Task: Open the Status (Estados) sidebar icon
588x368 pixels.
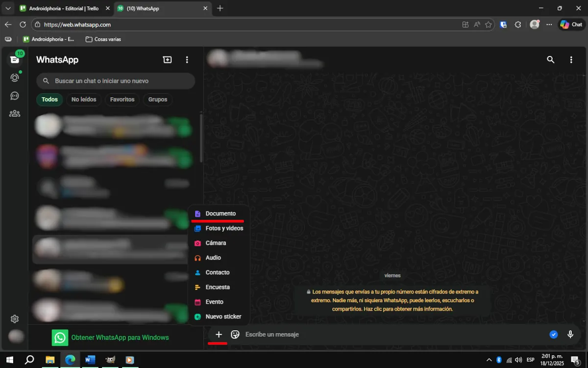Action: 14,78
